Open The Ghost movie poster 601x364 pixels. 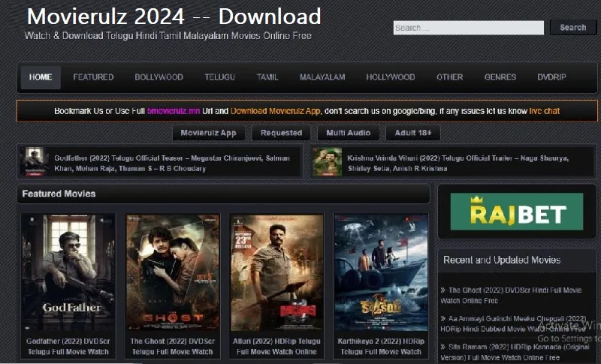[173, 272]
